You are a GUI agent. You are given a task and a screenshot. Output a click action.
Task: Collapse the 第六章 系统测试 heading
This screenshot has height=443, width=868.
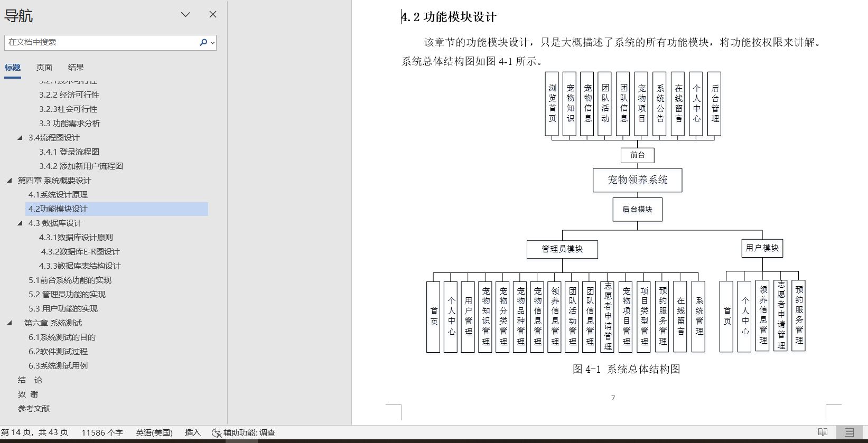(10, 323)
